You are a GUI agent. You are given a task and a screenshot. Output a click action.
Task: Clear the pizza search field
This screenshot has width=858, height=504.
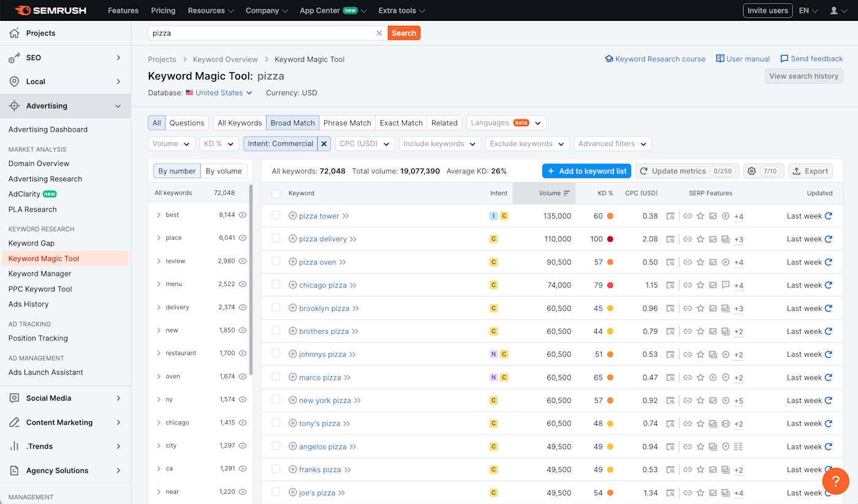379,33
